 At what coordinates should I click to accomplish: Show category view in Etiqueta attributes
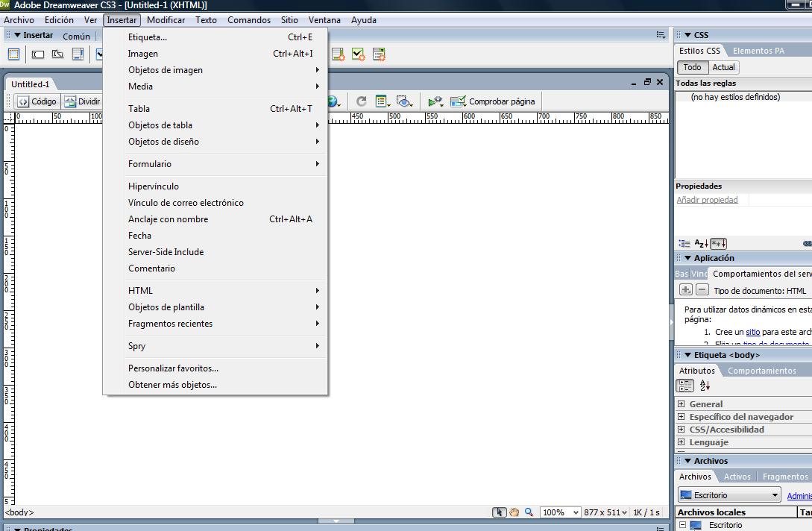coord(684,385)
